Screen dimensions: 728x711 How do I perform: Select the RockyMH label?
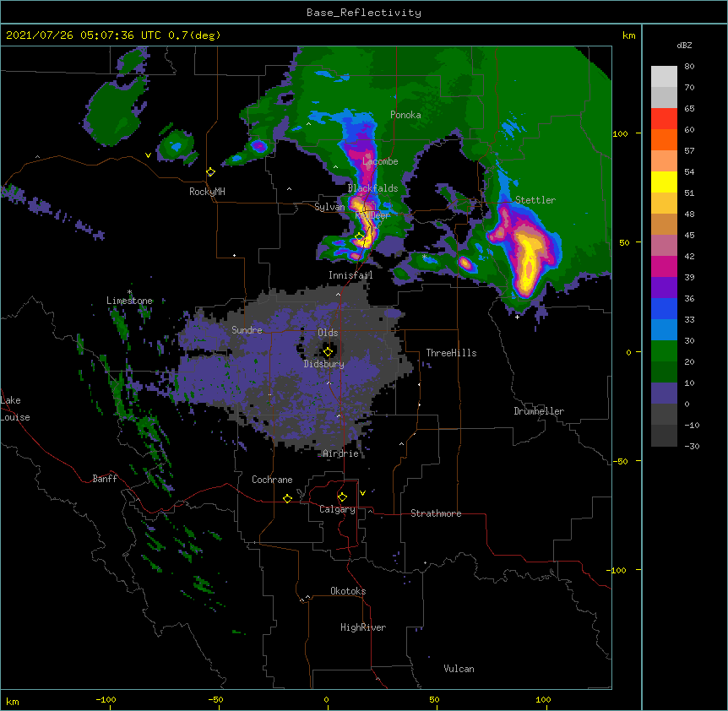pyautogui.click(x=207, y=192)
